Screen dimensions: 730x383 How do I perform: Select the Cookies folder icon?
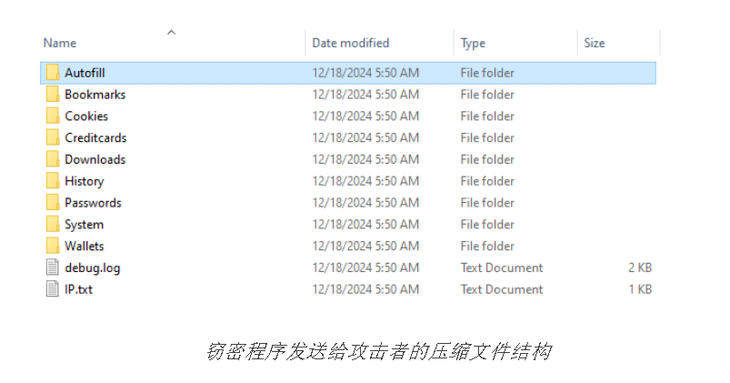(x=53, y=116)
